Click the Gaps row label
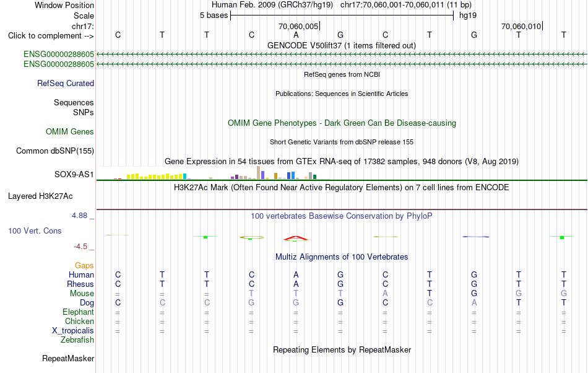Image resolution: width=588 pixels, height=373 pixels. [84, 265]
